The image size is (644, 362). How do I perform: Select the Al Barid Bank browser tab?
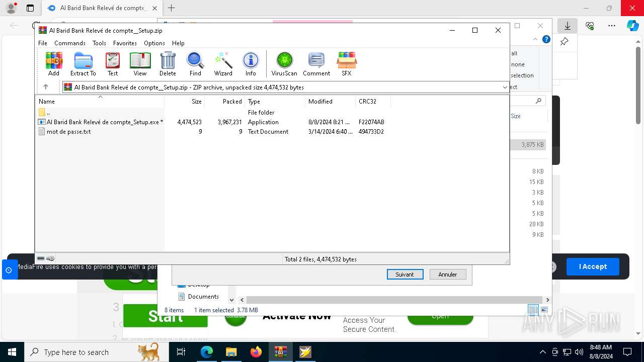pyautogui.click(x=103, y=8)
